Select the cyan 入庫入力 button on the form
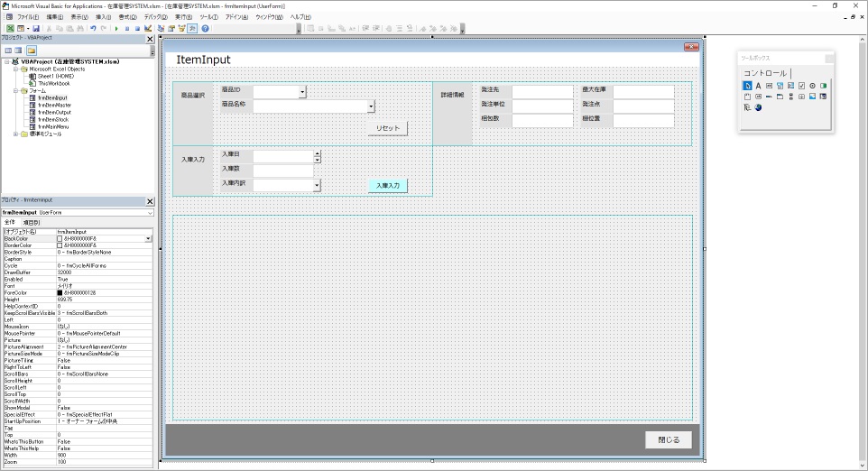 (x=387, y=185)
